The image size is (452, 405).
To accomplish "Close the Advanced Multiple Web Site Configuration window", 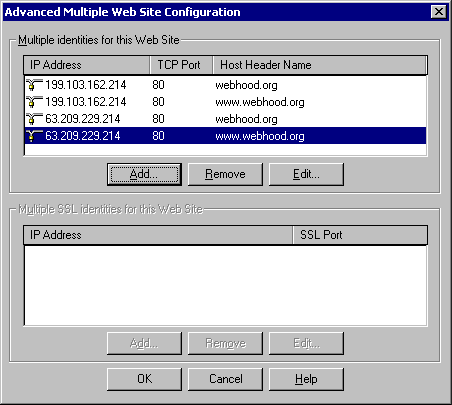I will click(x=438, y=12).
